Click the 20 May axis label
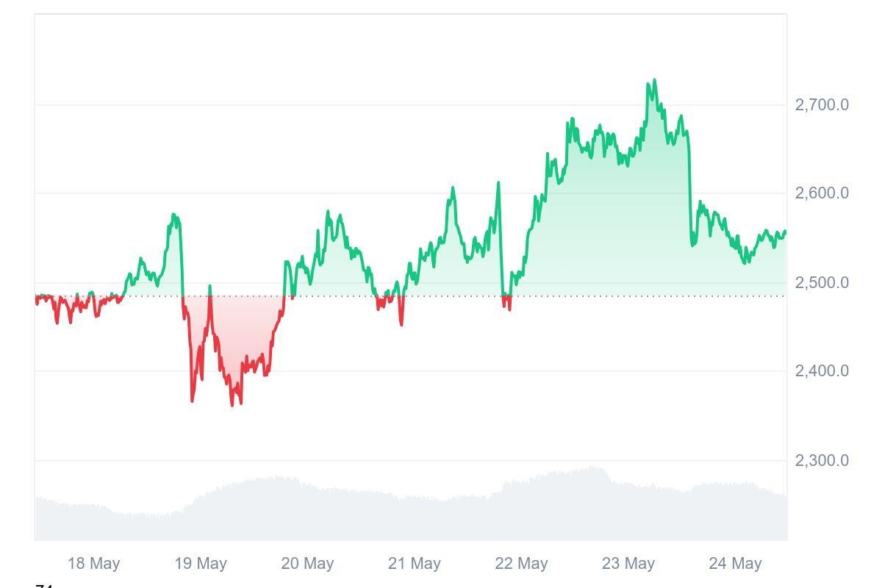 point(307,564)
